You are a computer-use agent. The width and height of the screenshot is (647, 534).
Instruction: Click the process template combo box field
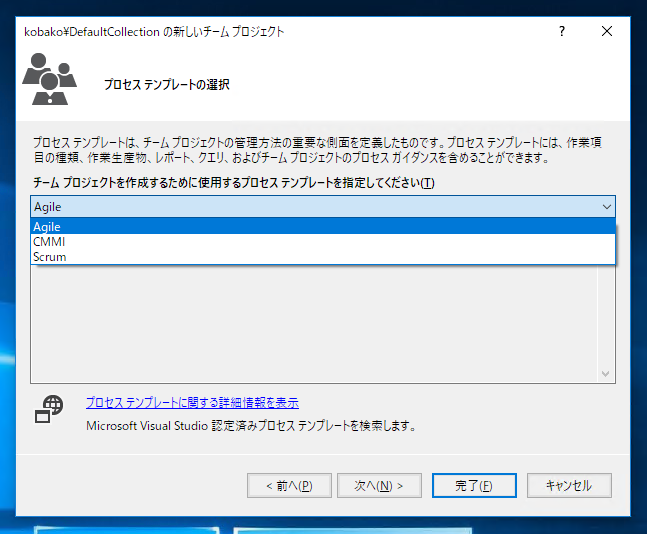(323, 207)
